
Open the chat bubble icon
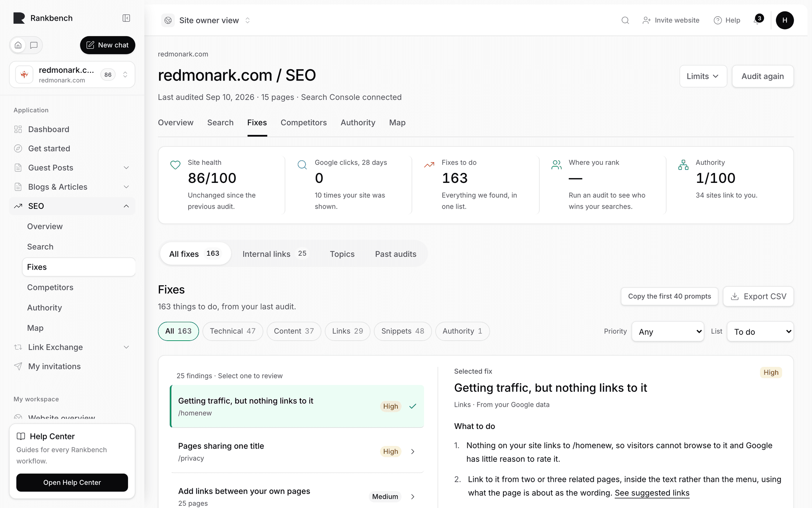pyautogui.click(x=34, y=45)
